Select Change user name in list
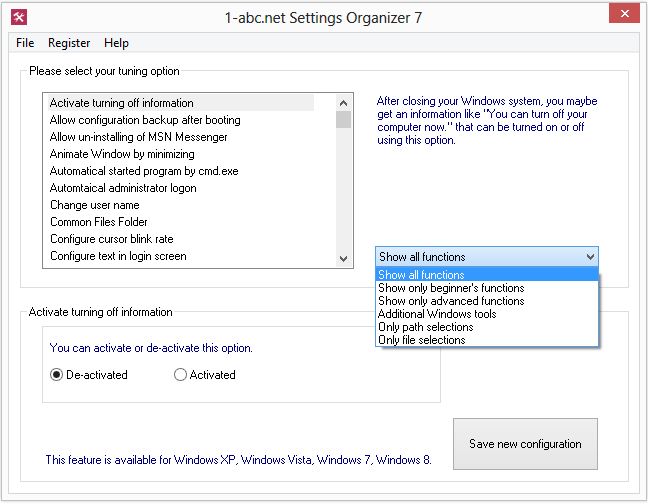This screenshot has width=648, height=504. [x=95, y=205]
